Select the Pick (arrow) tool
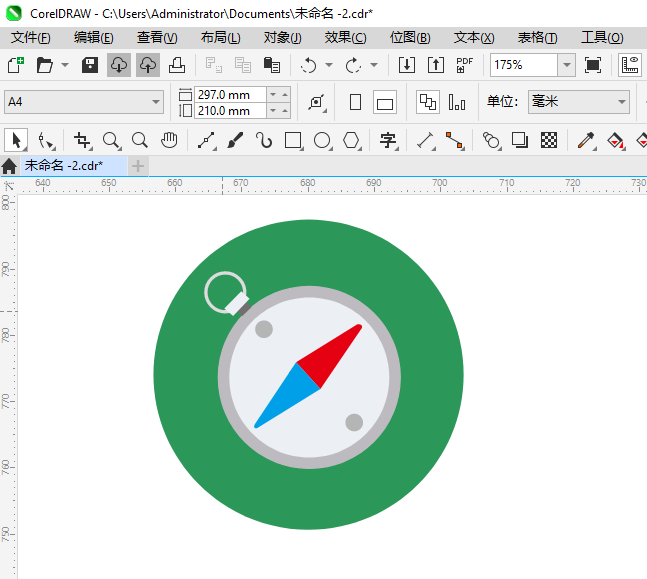Viewport: 647px width, 579px height. tap(16, 140)
